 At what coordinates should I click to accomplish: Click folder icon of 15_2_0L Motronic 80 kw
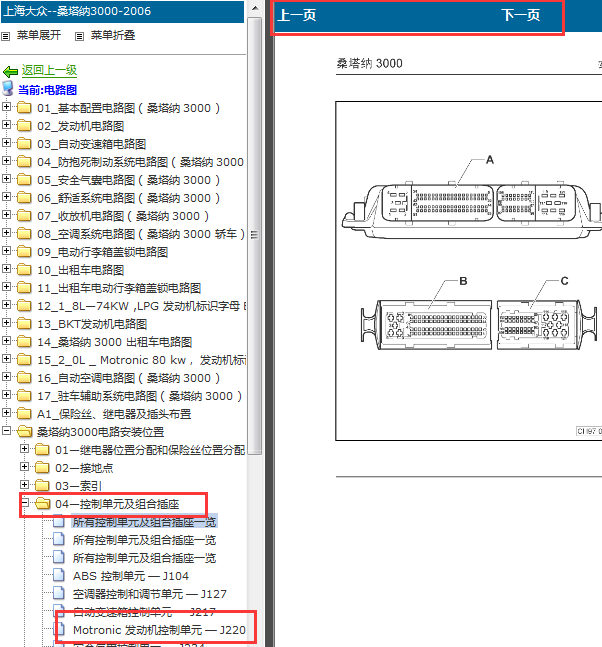pos(24,360)
